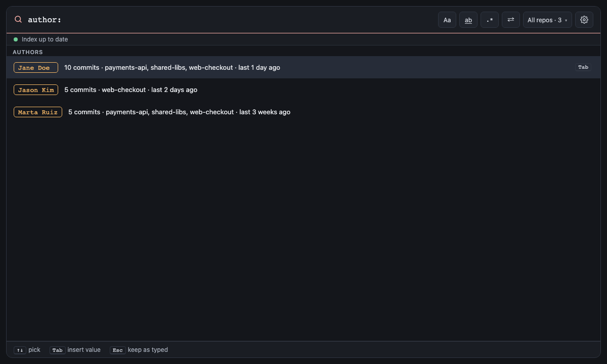Toggle regular expression mode (.*)
The width and height of the screenshot is (607, 364).
tap(490, 20)
